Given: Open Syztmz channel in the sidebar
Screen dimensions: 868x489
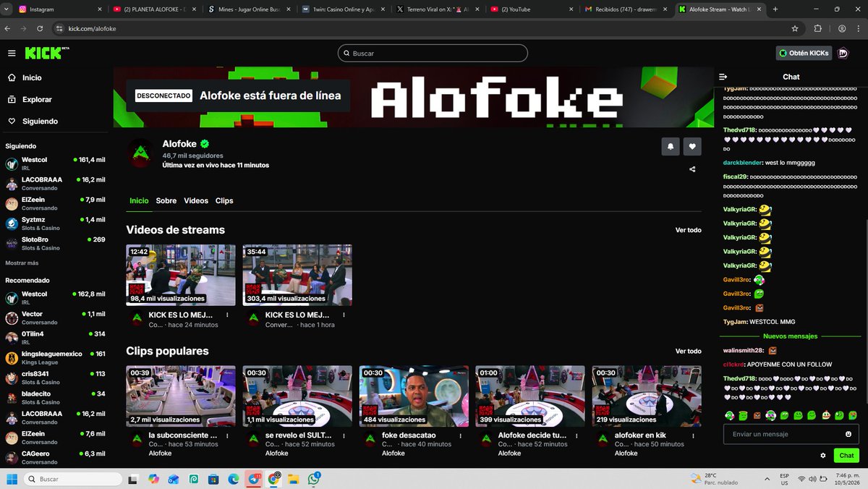Looking at the screenshot, I should (56, 224).
